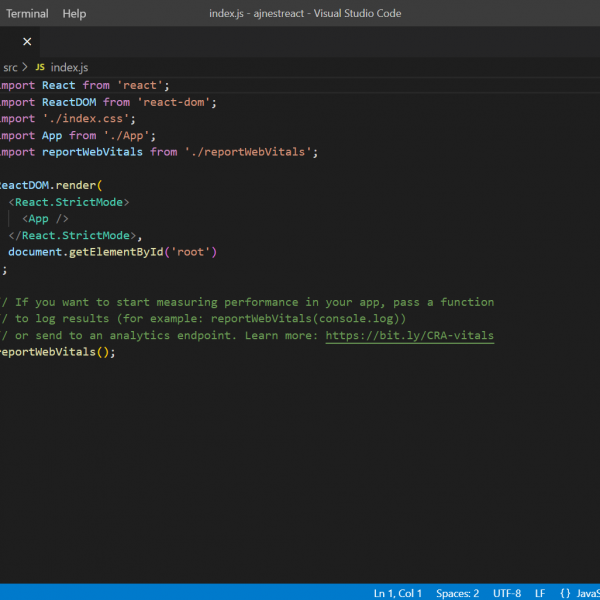
Task: Expand the breadcrumb chevron after src
Action: [25, 67]
